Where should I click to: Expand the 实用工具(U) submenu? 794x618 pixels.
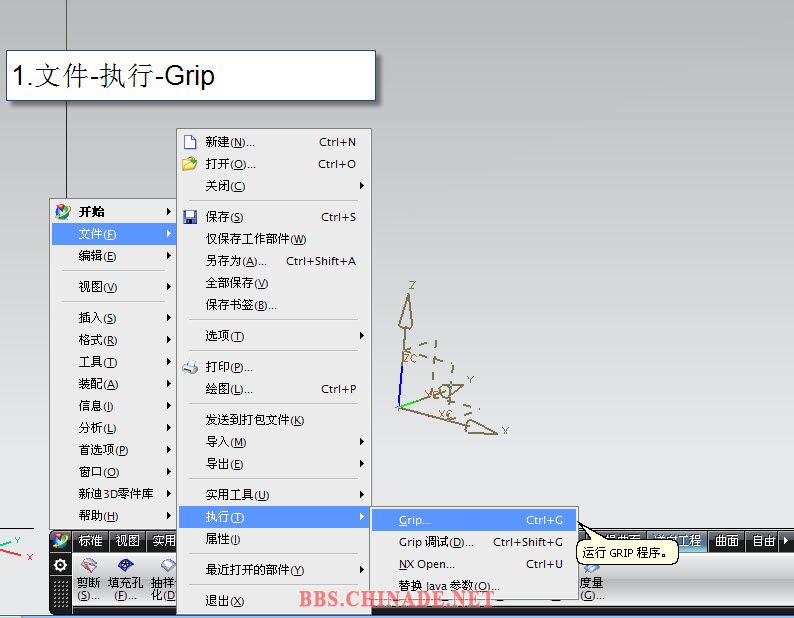point(273,495)
